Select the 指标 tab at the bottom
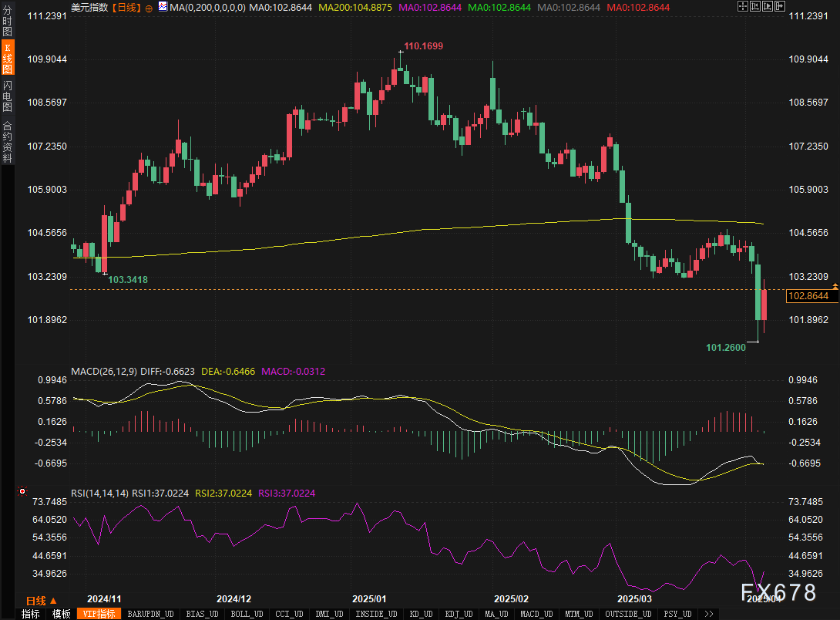 31,614
